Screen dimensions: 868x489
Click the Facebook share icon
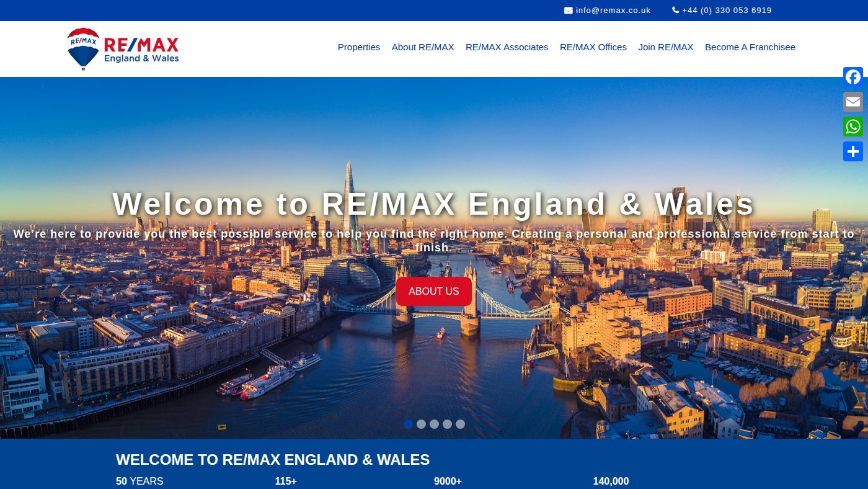pyautogui.click(x=853, y=77)
